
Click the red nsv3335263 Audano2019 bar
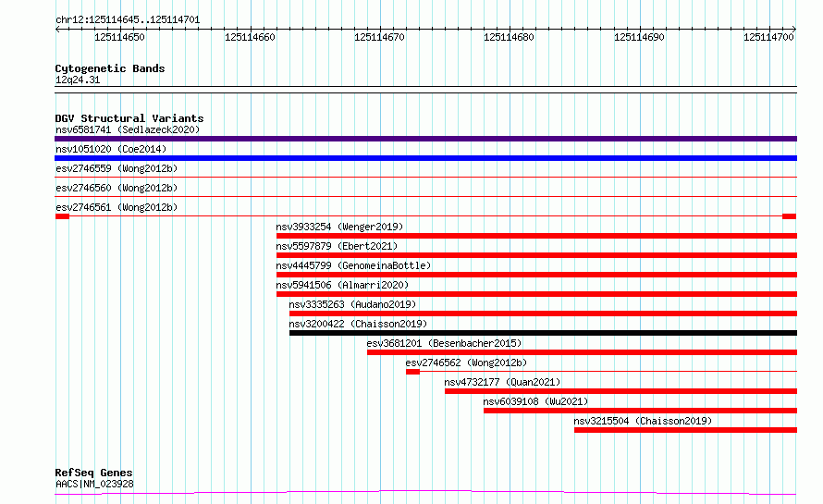click(x=543, y=313)
